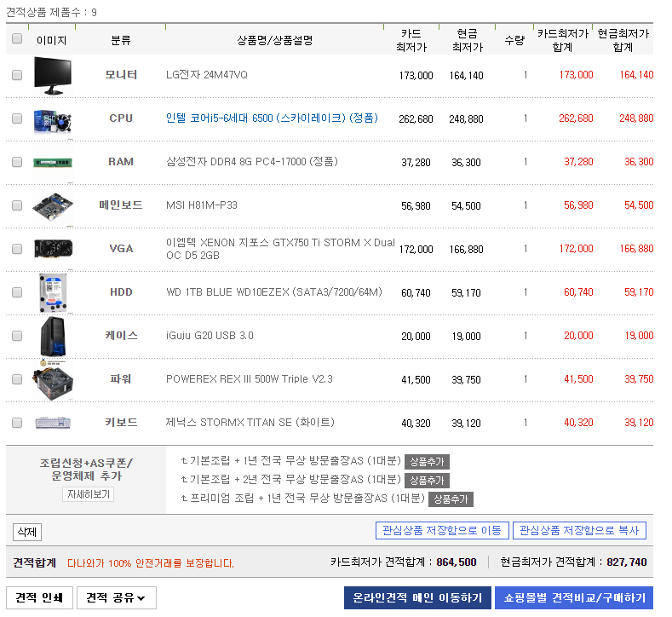Expand the 견적 공유 dropdown

(116, 597)
